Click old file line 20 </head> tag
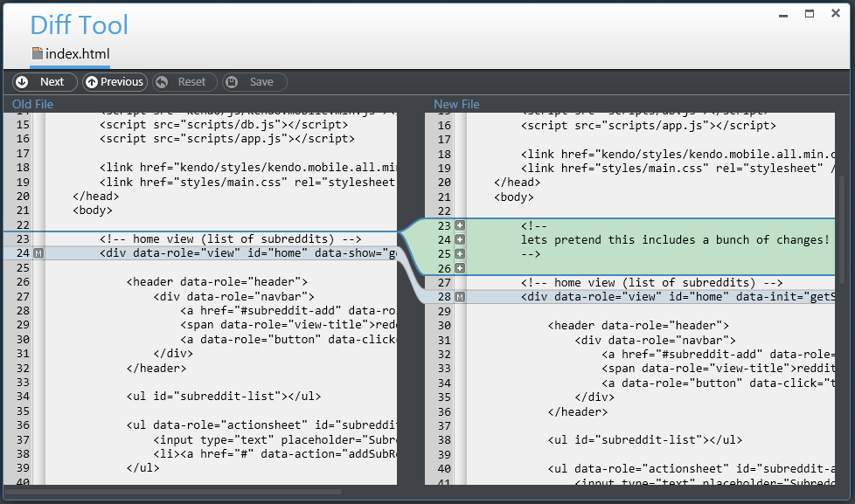 pyautogui.click(x=96, y=197)
